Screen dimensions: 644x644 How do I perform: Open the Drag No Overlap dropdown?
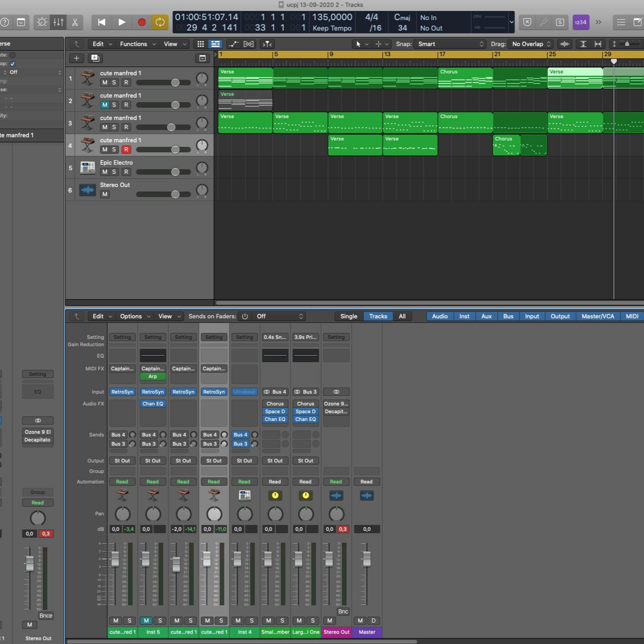pyautogui.click(x=530, y=44)
